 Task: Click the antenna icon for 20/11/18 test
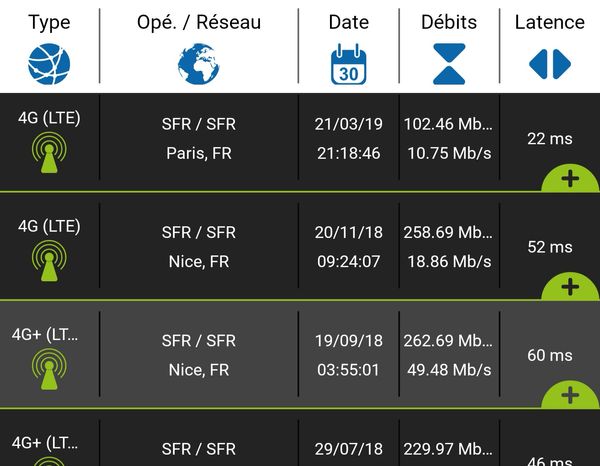point(49,263)
